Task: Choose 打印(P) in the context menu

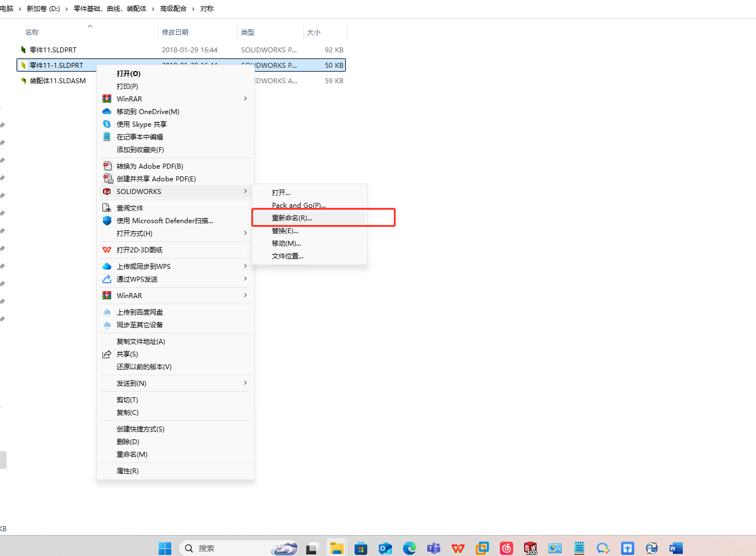Action: (x=127, y=86)
